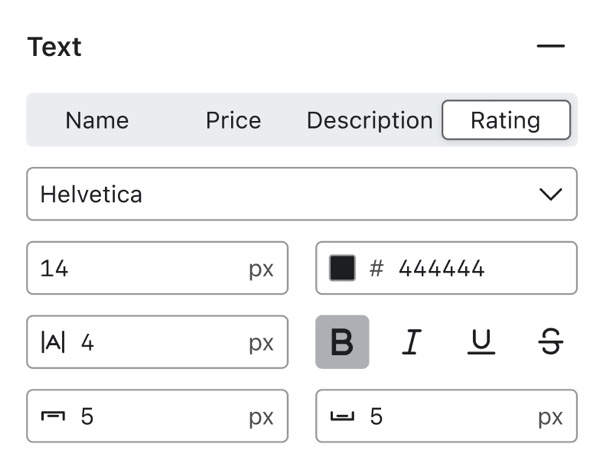Toggle strikethrough text formatting
The height and width of the screenshot is (464, 600).
[x=550, y=342]
